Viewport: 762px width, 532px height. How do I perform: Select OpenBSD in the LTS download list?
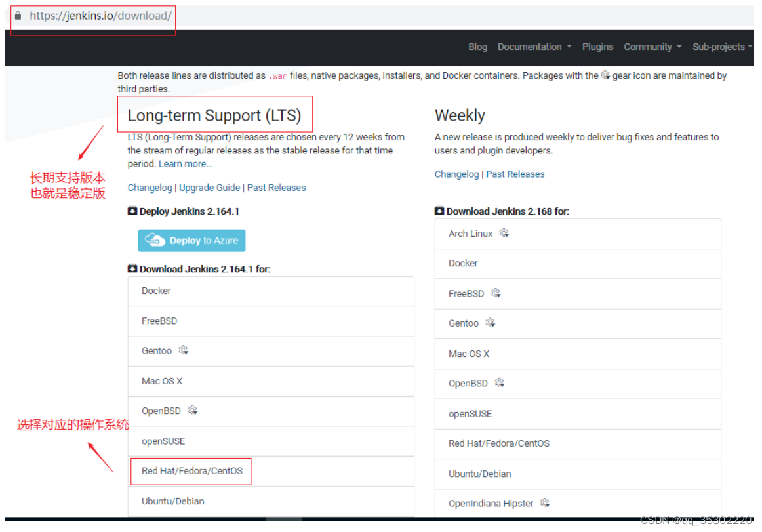(x=271, y=411)
